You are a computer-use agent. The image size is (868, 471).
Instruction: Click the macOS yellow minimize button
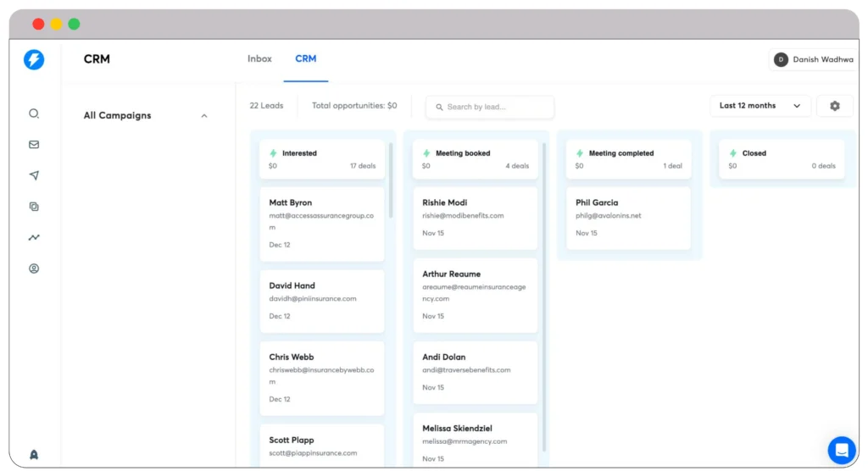[56, 24]
